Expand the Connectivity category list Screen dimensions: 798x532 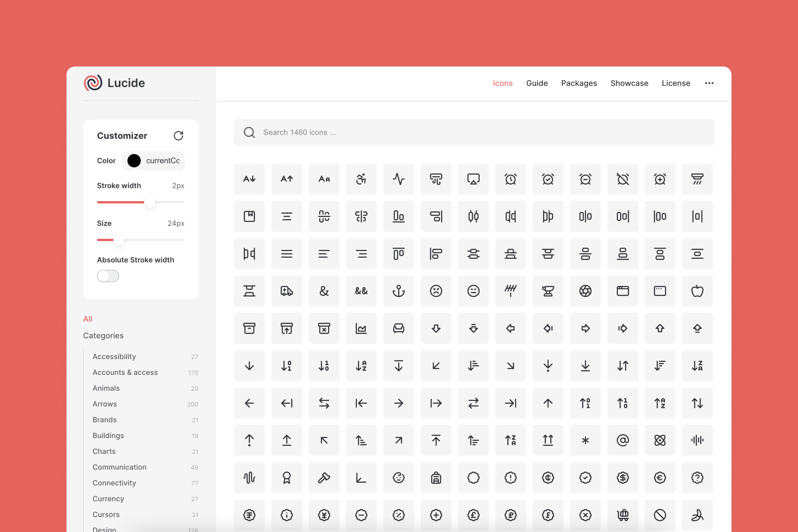click(x=114, y=482)
